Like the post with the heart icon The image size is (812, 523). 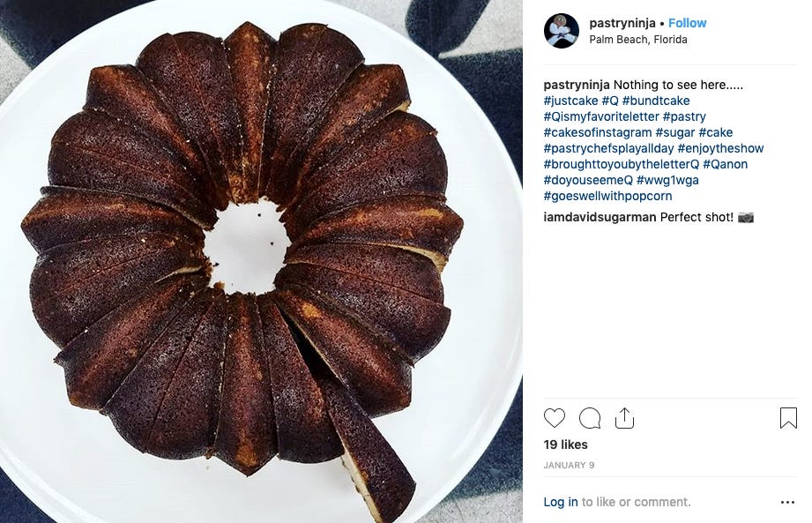[x=554, y=418]
